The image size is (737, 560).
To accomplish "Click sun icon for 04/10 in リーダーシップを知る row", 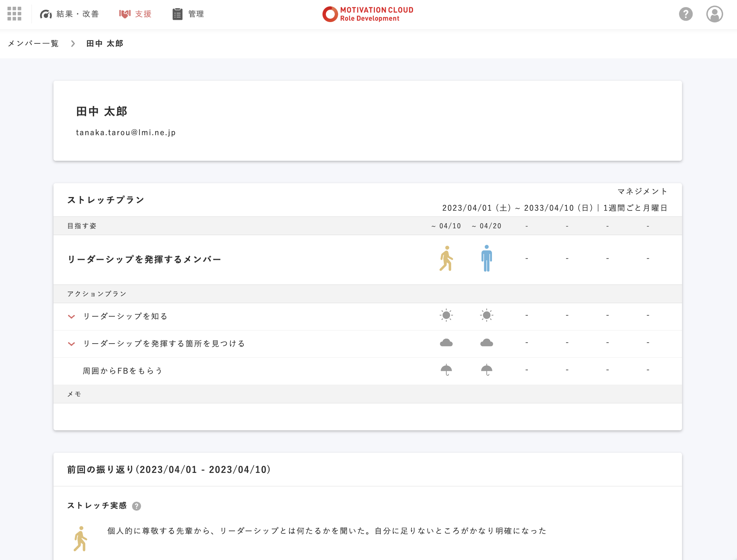I will point(446,316).
